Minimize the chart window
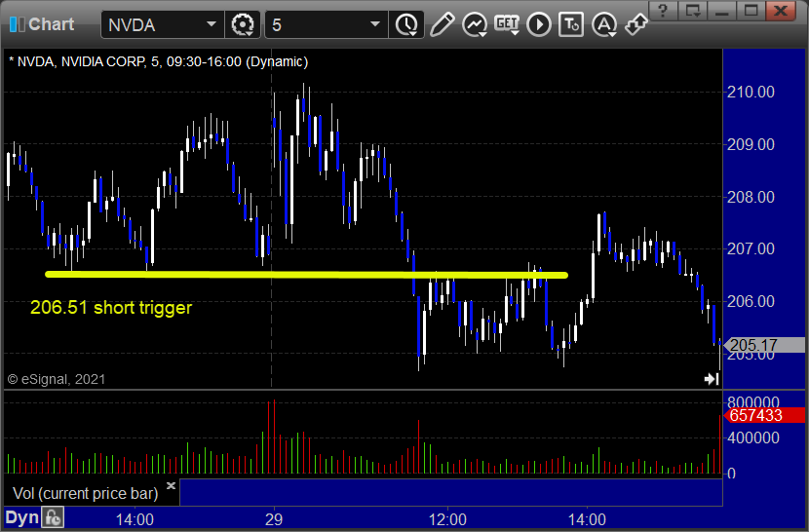809x532 pixels. tap(722, 11)
